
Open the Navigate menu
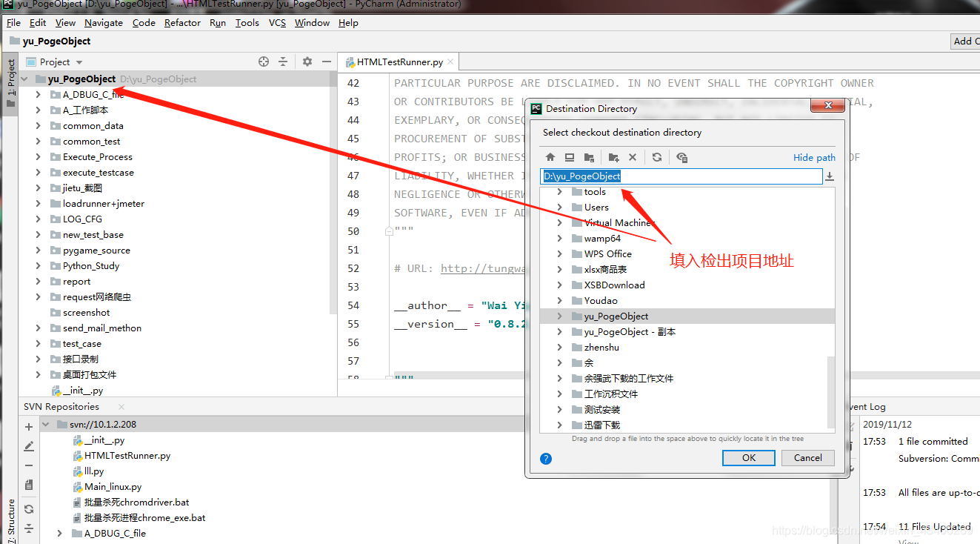coord(104,23)
